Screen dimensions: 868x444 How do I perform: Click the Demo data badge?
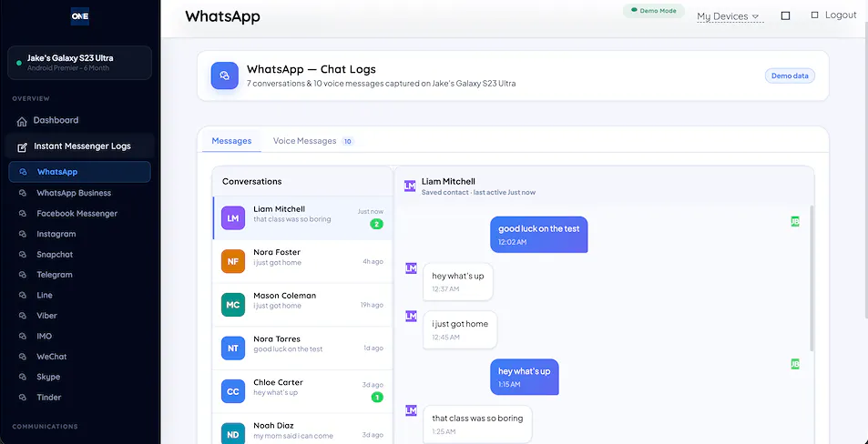790,76
